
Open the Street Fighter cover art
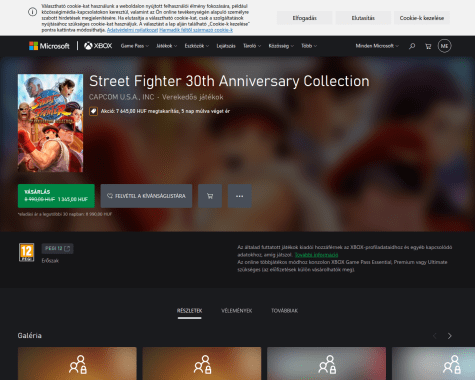pos(50,123)
